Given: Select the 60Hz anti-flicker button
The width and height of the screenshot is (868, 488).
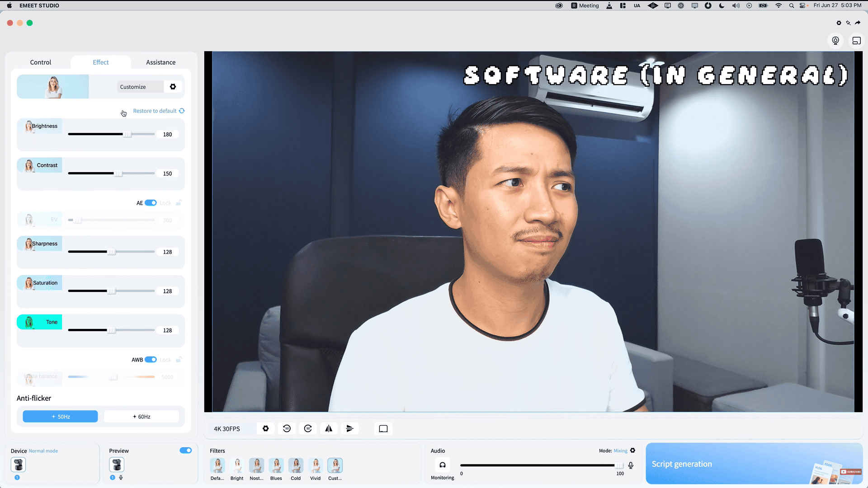Looking at the screenshot, I should tap(142, 417).
